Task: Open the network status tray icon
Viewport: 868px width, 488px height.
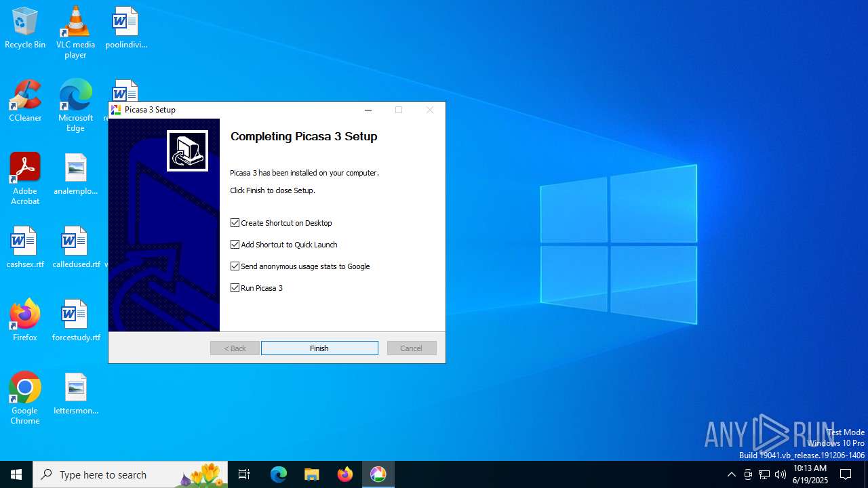Action: pos(764,474)
